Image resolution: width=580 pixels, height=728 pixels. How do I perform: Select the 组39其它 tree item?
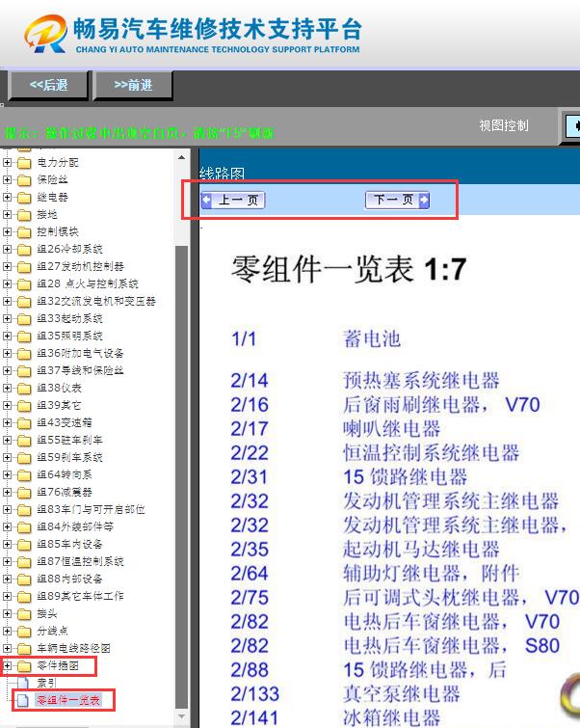(x=59, y=405)
